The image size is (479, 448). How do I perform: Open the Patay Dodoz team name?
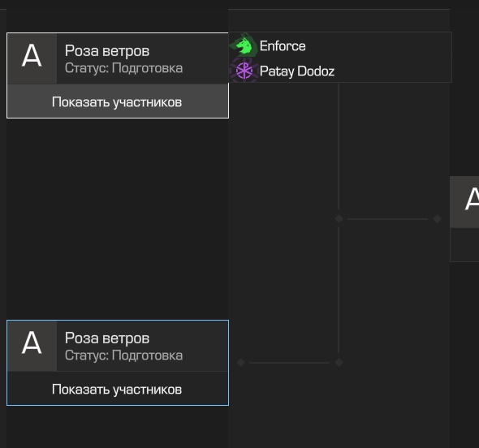(x=297, y=71)
